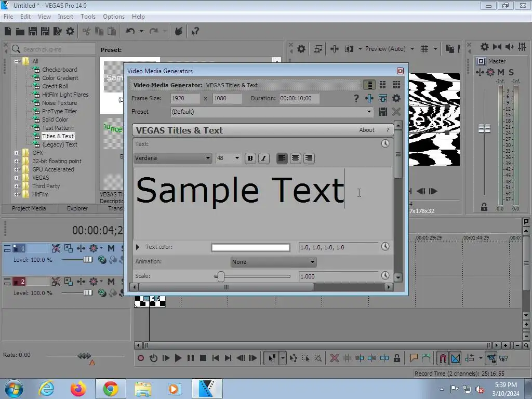532x399 pixels.
Task: Open the Verdana font dropdown
Action: pyautogui.click(x=172, y=158)
